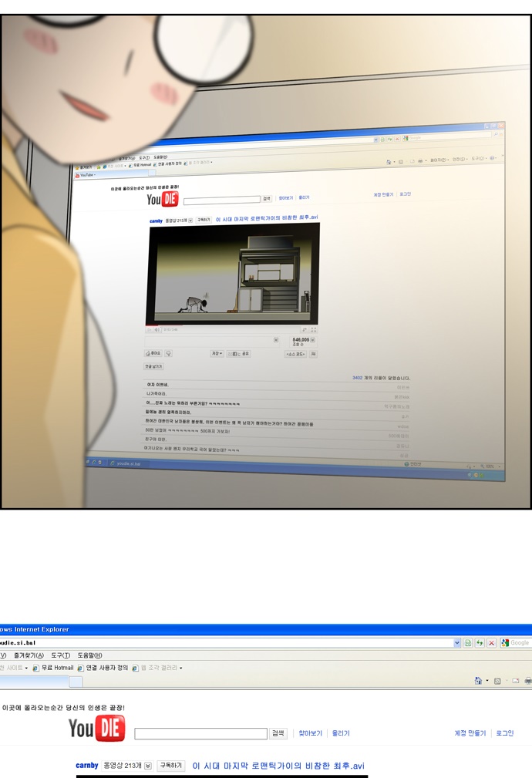Image resolution: width=532 pixels, height=778 pixels.
Task: Open the 페이지(P) toolbar menu on the monitor
Action: [x=439, y=160]
